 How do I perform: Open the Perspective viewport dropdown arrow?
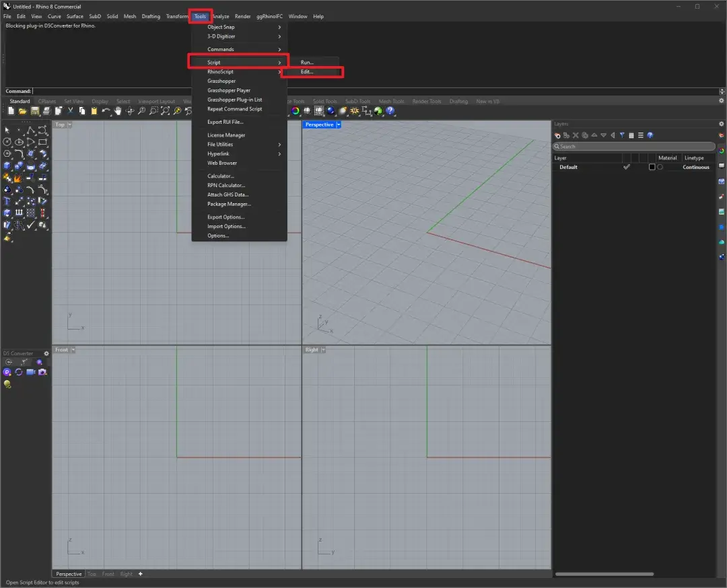point(339,124)
